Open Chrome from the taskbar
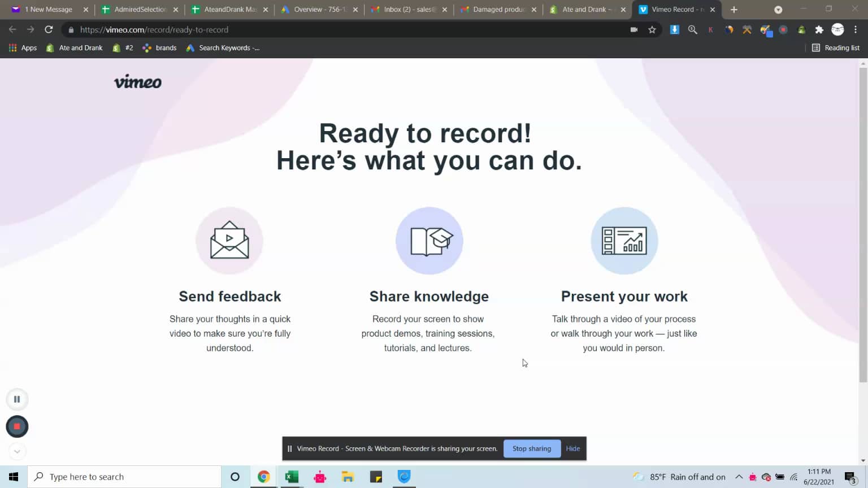 [264, 477]
